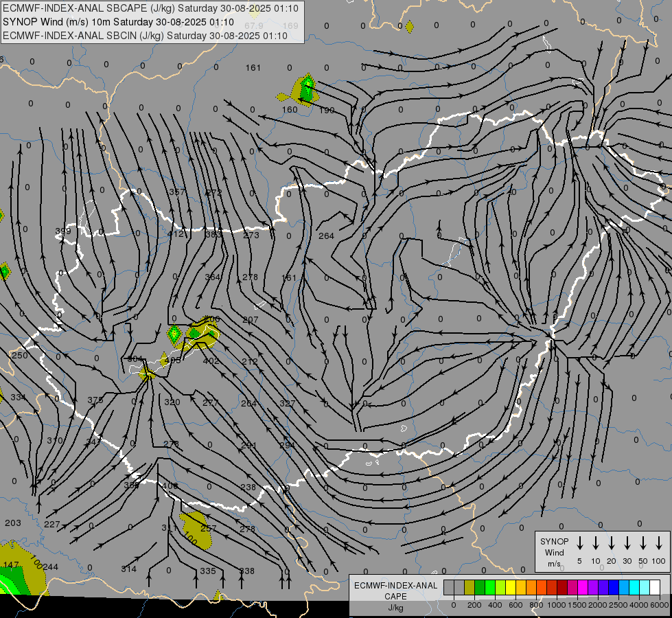672x618 pixels.
Task: Pick the bright green CAPE legend swatch
Action: (490, 587)
